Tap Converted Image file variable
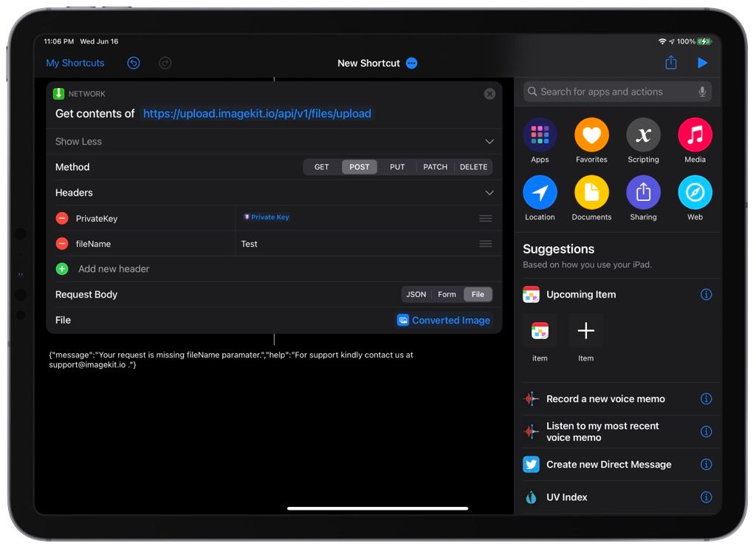This screenshot has height=549, width=756. click(444, 321)
